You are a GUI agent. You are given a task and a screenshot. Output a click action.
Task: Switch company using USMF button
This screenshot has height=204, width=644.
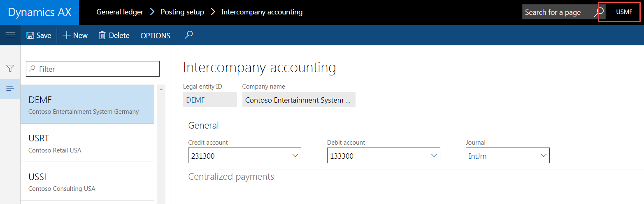tap(624, 12)
